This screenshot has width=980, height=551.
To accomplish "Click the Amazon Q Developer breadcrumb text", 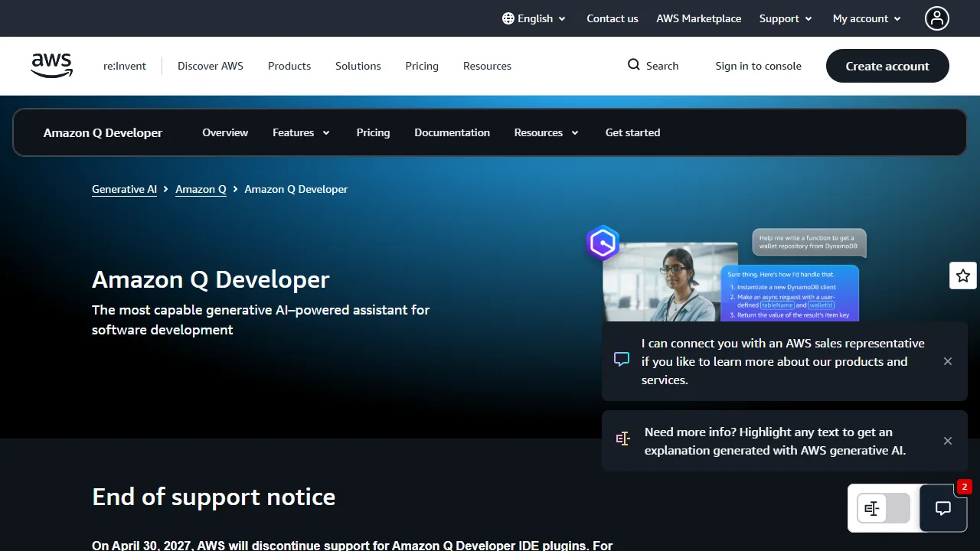I will pyautogui.click(x=296, y=189).
